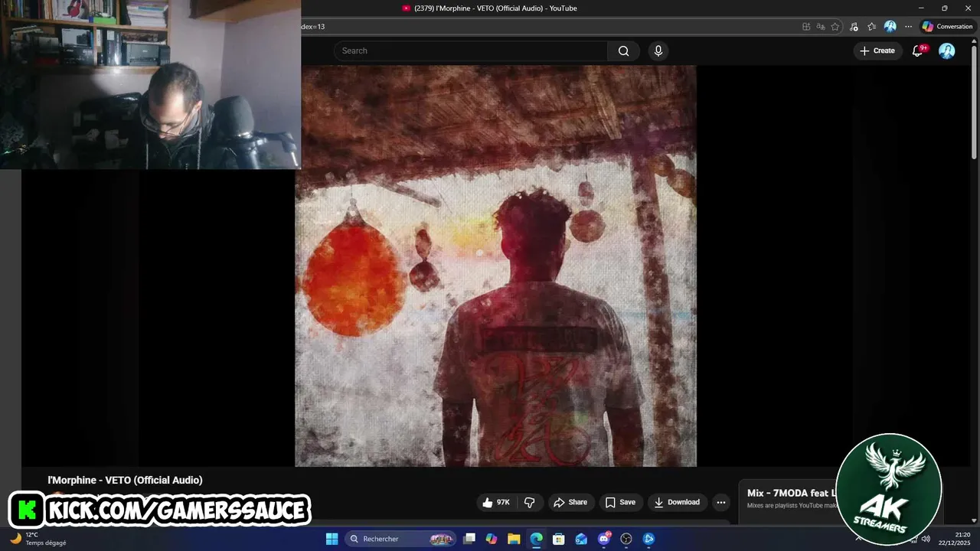Screen dimensions: 980x551
Task: Open Copilot Conversation in Edge
Action: pos(947,26)
